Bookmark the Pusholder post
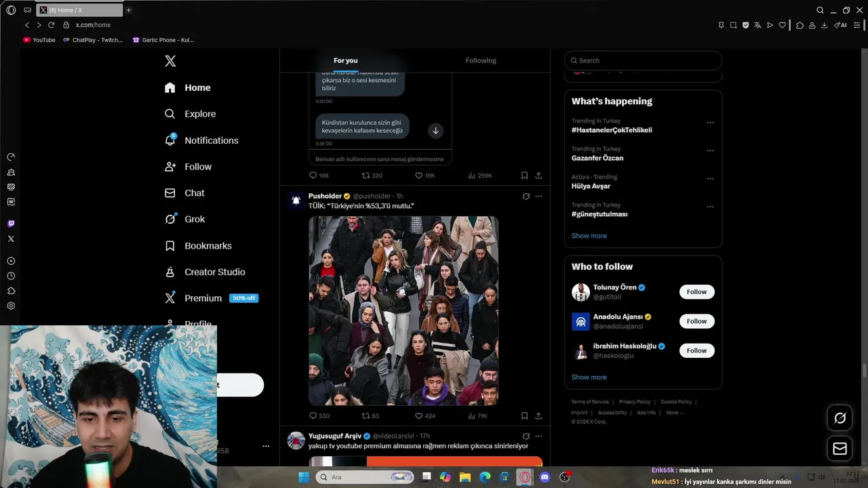The width and height of the screenshot is (868, 488). (x=524, y=416)
